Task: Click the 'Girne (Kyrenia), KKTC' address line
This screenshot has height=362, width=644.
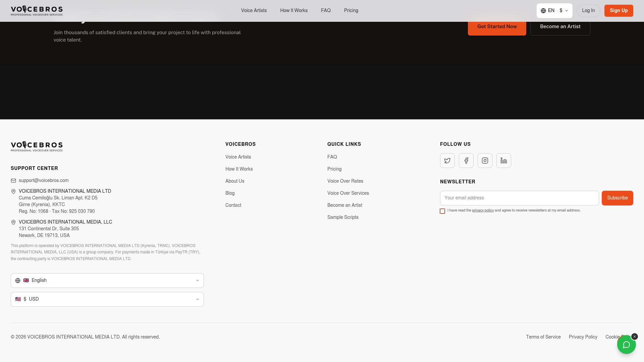Action: [42, 204]
